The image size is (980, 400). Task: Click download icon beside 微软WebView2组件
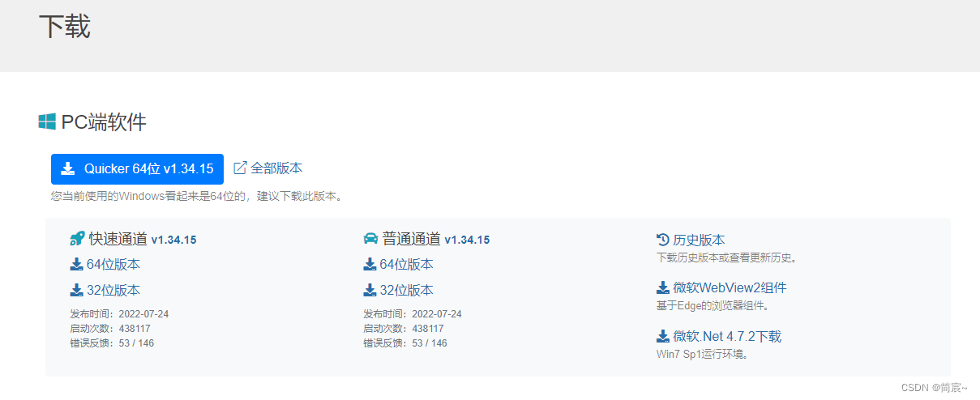(x=663, y=287)
